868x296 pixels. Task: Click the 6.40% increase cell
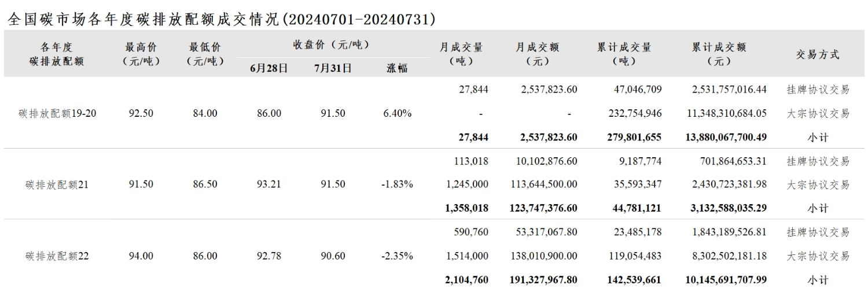point(398,113)
